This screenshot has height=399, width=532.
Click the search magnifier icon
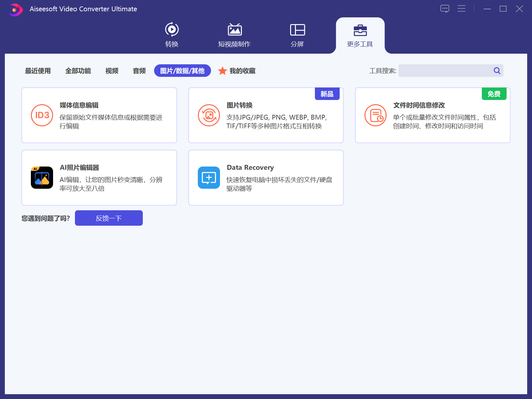497,71
